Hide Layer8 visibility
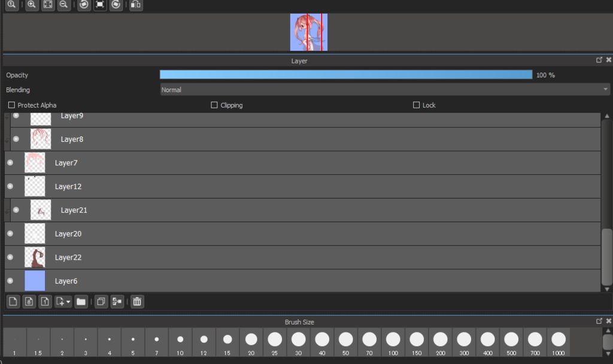The height and width of the screenshot is (364, 613). pyautogui.click(x=16, y=139)
